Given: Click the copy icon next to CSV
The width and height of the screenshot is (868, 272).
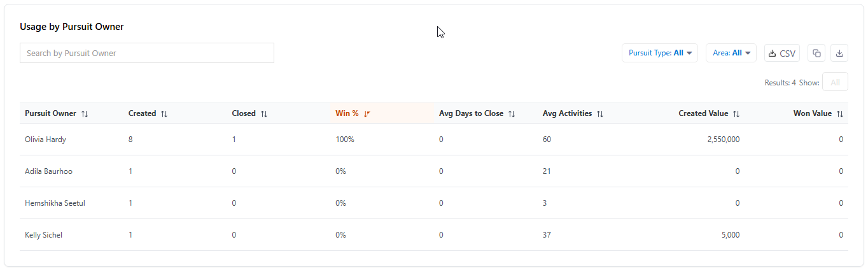Looking at the screenshot, I should click(x=816, y=53).
